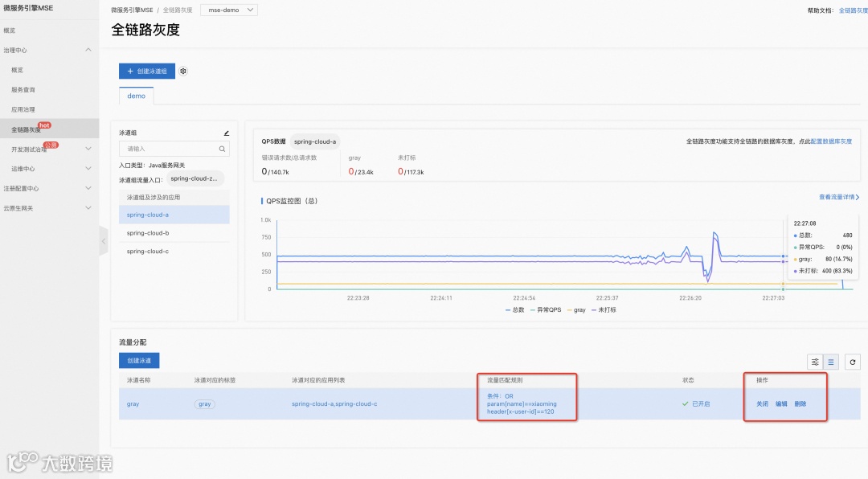868x479 pixels.
Task: Open top-level 概览 in sidebar
Action: (10, 31)
